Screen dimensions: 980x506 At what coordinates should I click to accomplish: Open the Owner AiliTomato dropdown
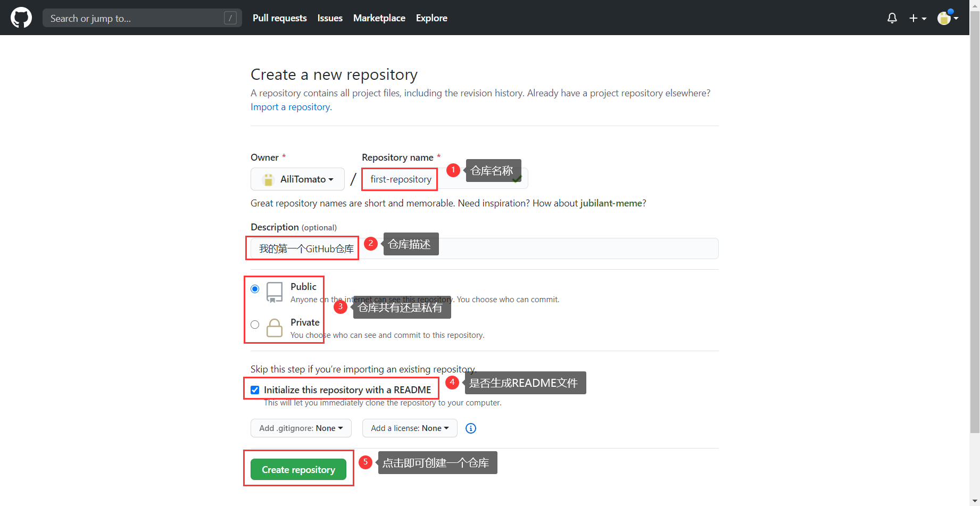297,179
